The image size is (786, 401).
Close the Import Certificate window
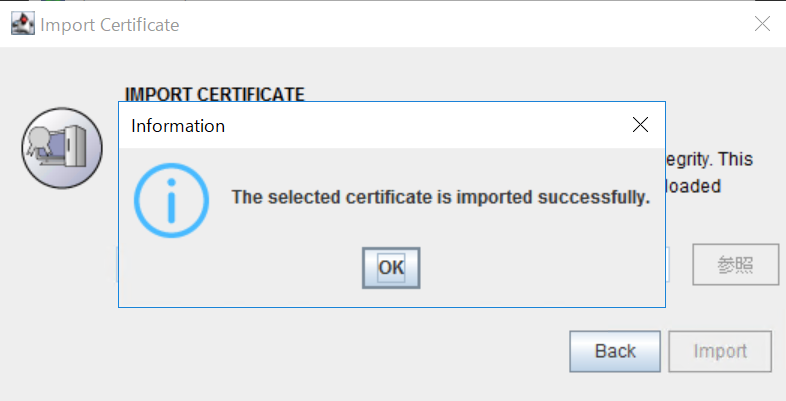point(762,24)
